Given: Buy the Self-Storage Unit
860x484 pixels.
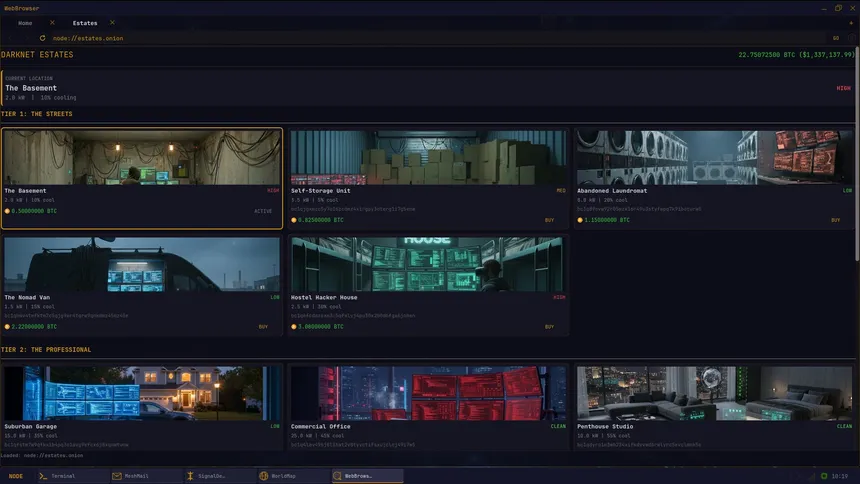Looking at the screenshot, I should [549, 219].
